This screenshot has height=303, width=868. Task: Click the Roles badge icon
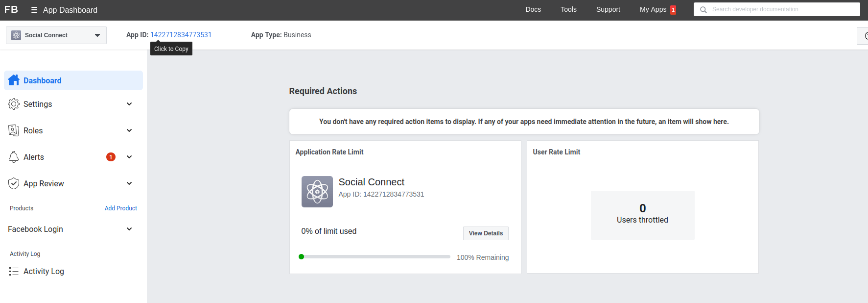(14, 130)
